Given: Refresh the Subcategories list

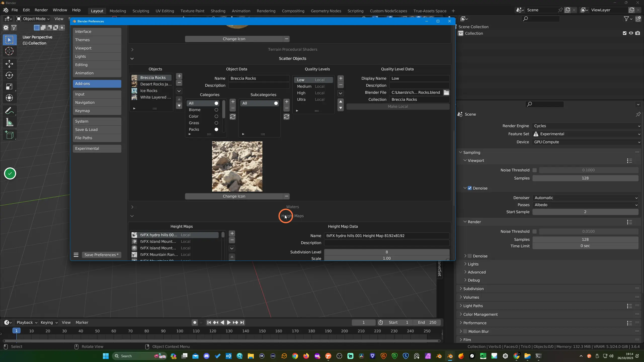Looking at the screenshot, I should tap(287, 117).
